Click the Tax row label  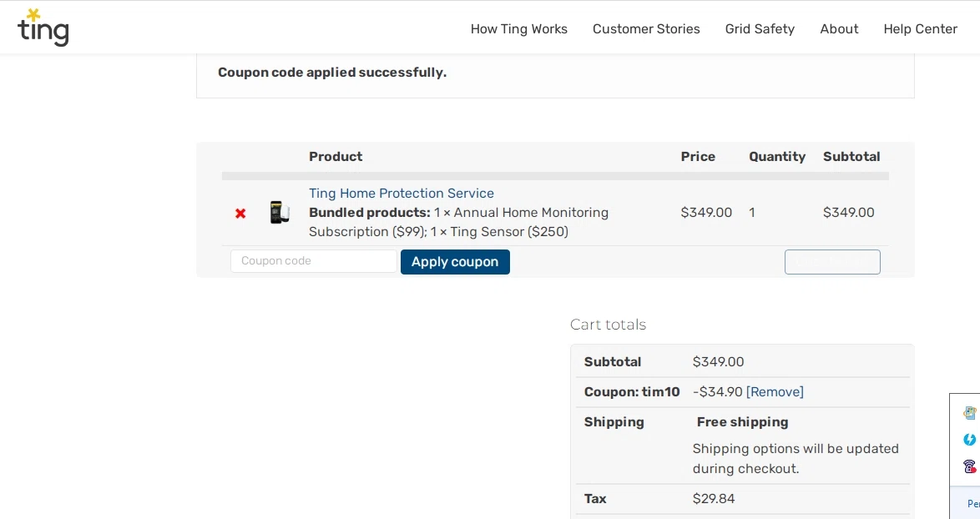coord(596,498)
